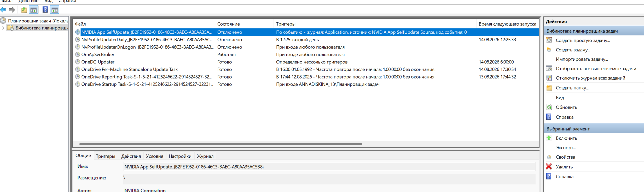Image resolution: width=644 pixels, height=192 pixels.
Task: Switch to the Журнал tab
Action: coord(205,156)
